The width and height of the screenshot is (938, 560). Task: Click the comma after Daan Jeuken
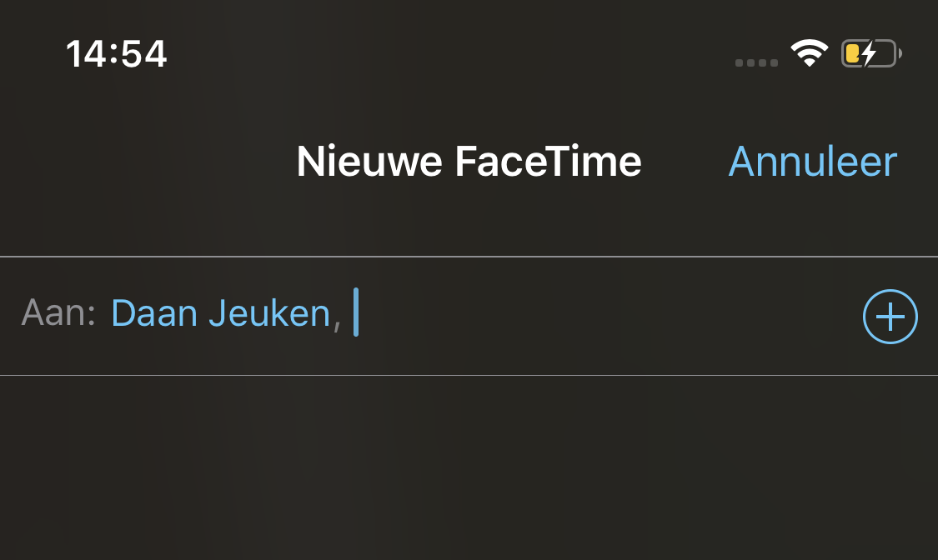(337, 324)
